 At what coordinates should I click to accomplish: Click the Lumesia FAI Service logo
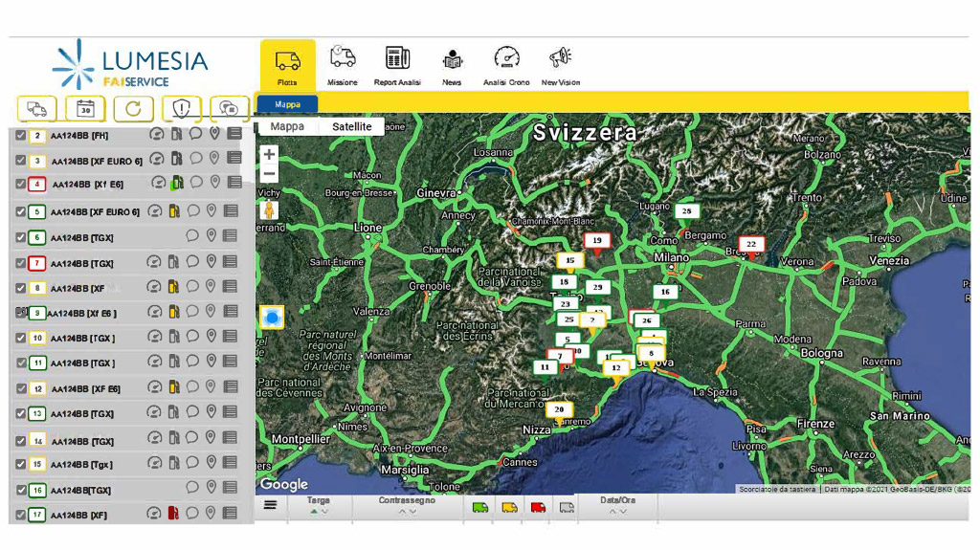(x=130, y=64)
